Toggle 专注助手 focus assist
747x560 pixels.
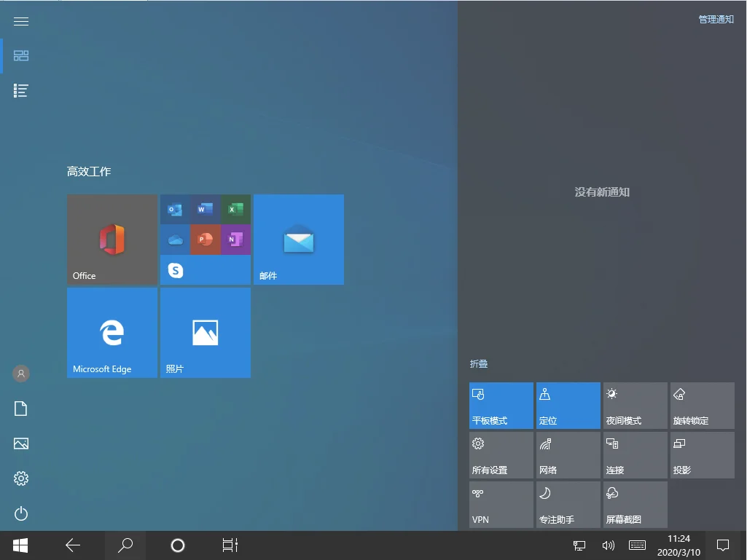(x=568, y=505)
